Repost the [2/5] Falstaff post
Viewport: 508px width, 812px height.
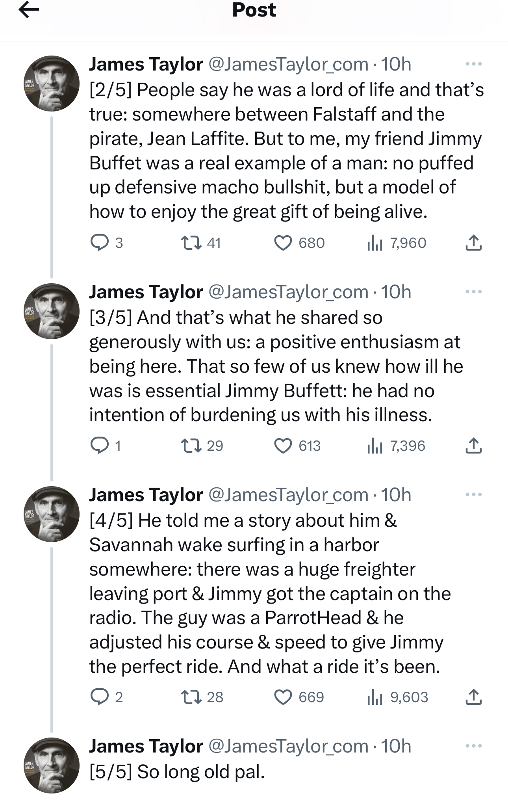pos(191,243)
